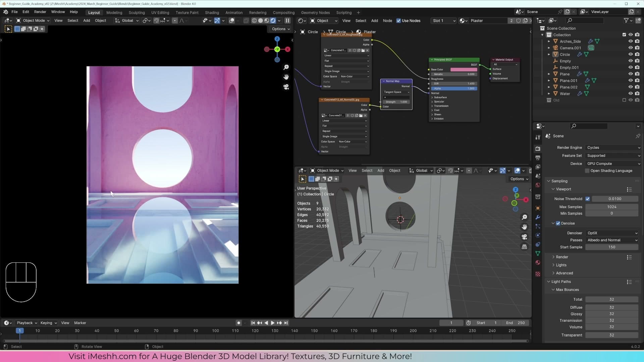Click Normal Map Strength slider

[x=396, y=102]
